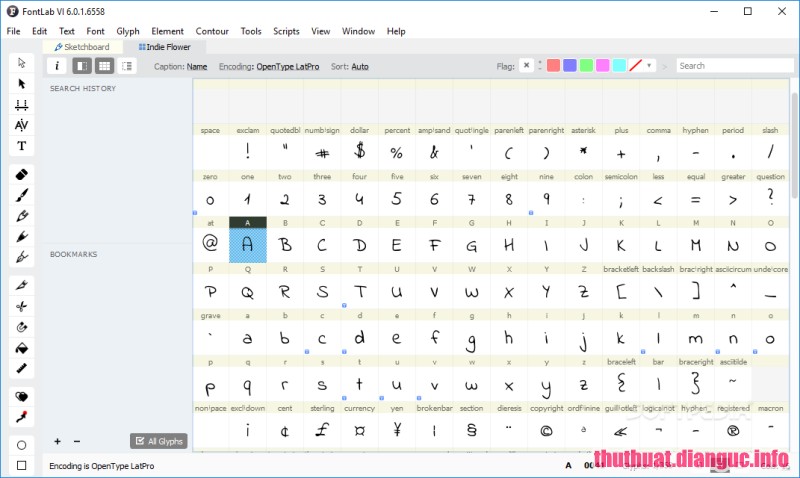Choose the Ellipse tool

coord(21,445)
